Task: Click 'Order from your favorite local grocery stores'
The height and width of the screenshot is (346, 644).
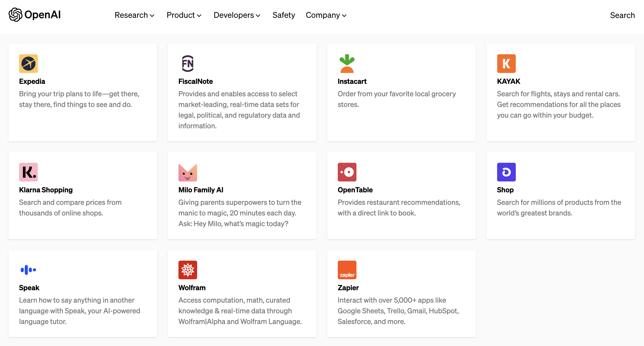Action: point(397,99)
